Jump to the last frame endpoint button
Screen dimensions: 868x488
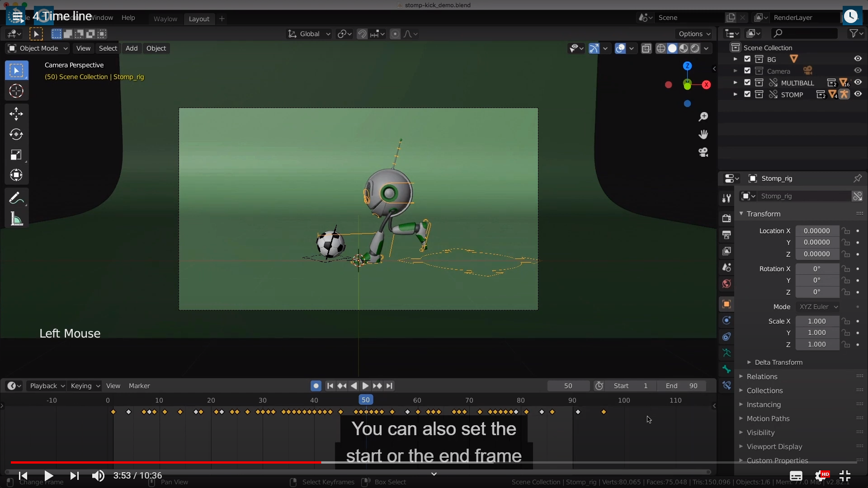(390, 386)
